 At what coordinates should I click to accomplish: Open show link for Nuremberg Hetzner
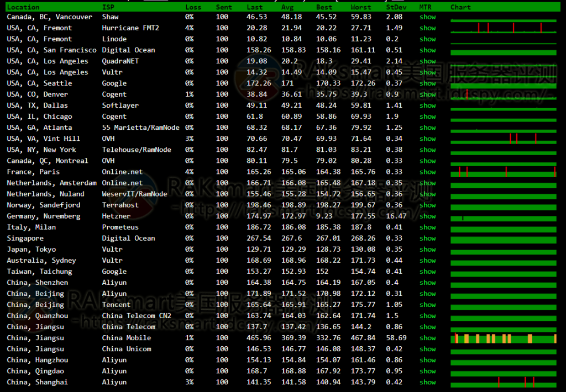427,216
